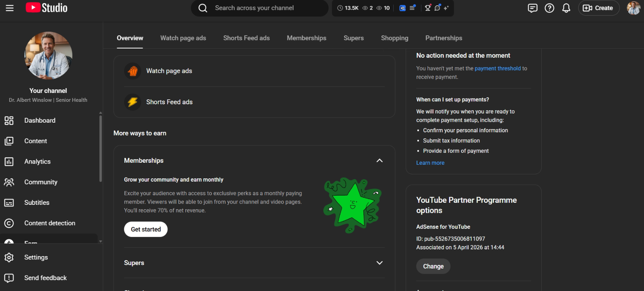Viewport: 644px width, 291px height.
Task: Open the Dashboard icon in sidebar
Action: pyautogui.click(x=9, y=120)
